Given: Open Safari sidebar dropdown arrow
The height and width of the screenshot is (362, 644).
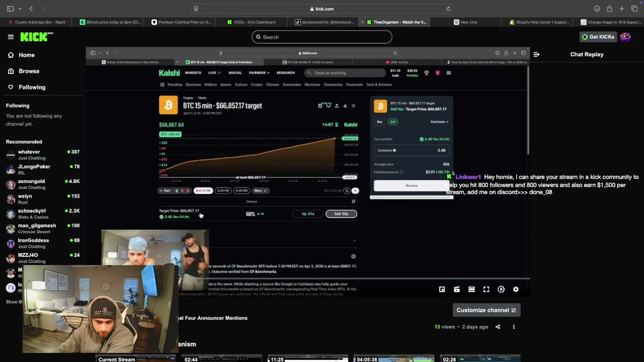Looking at the screenshot, I should click(20, 9).
